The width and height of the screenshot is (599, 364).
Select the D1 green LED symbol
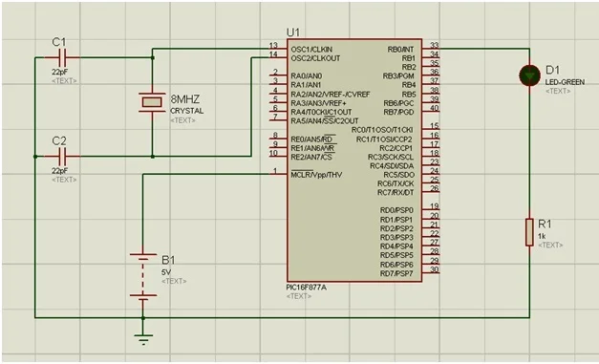(x=529, y=75)
